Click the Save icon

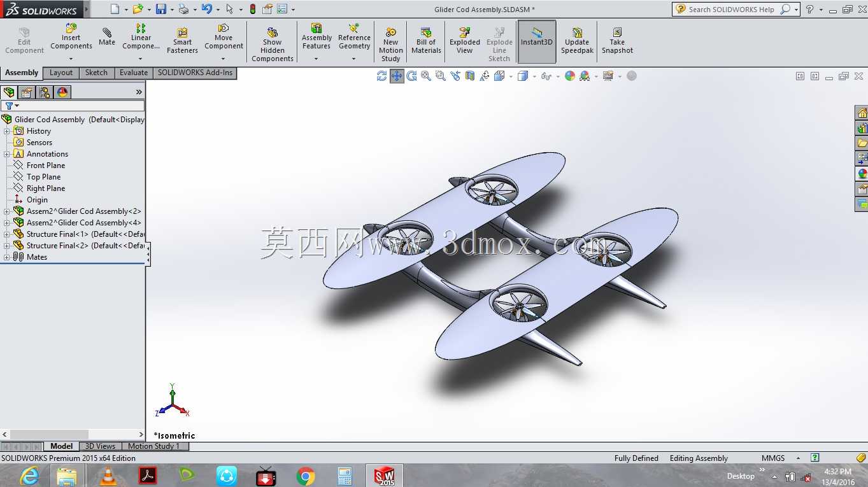tap(161, 9)
